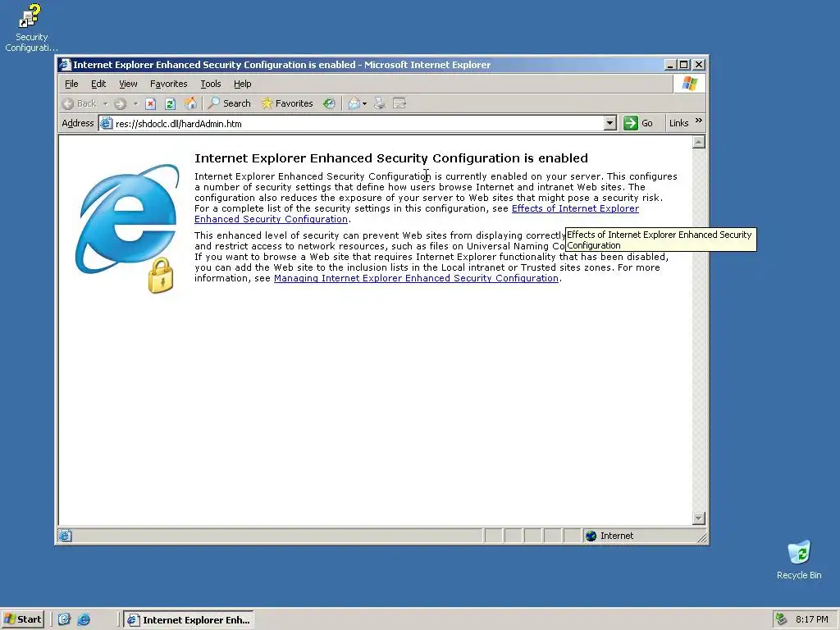Viewport: 840px width, 630px height.
Task: Open the Tools menu
Action: tap(211, 84)
